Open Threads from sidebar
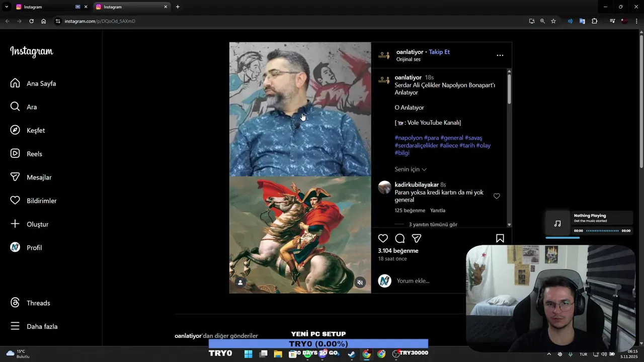644x362 pixels. click(x=30, y=303)
